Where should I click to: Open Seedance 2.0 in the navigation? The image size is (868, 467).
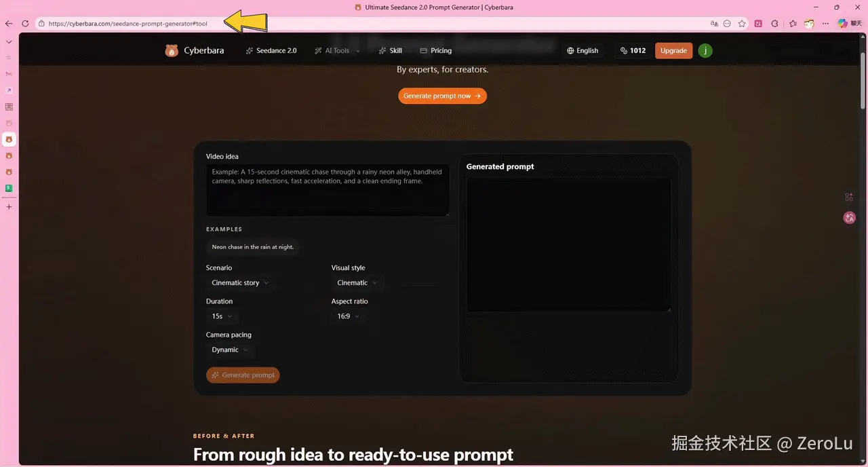pyautogui.click(x=271, y=51)
